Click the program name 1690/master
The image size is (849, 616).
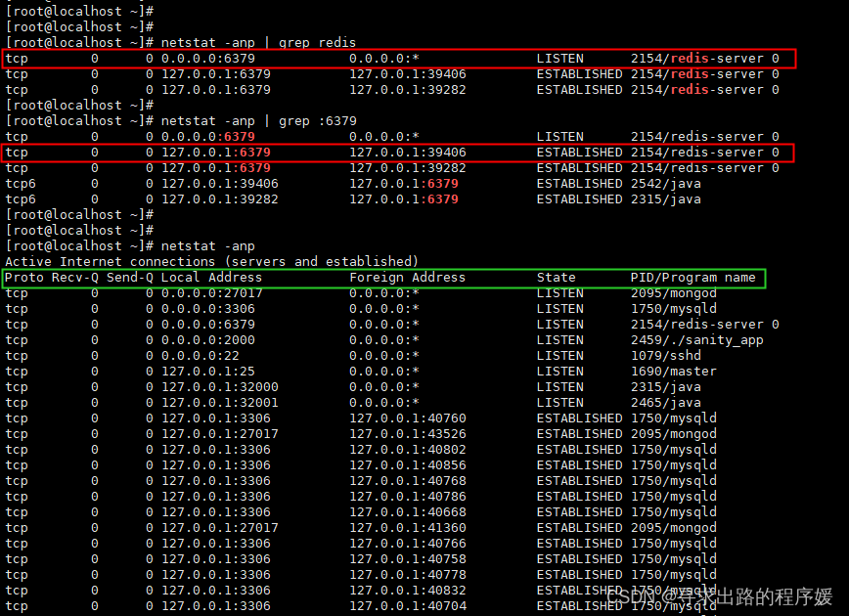click(674, 372)
